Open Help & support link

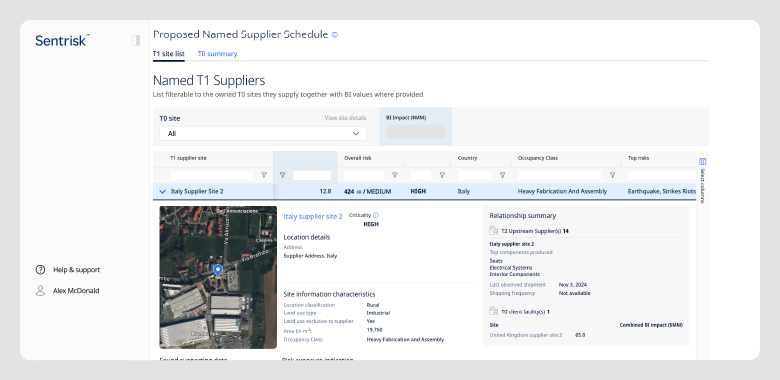point(77,270)
